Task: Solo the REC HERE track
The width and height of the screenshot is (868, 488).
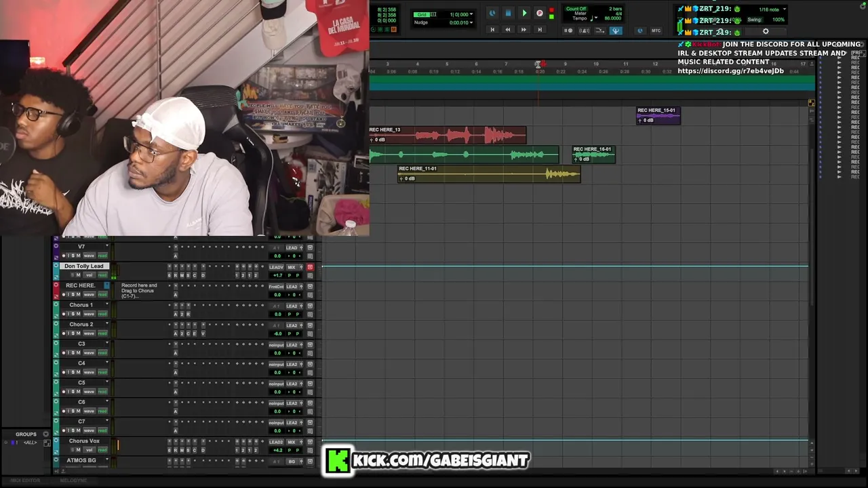Action: (73, 295)
